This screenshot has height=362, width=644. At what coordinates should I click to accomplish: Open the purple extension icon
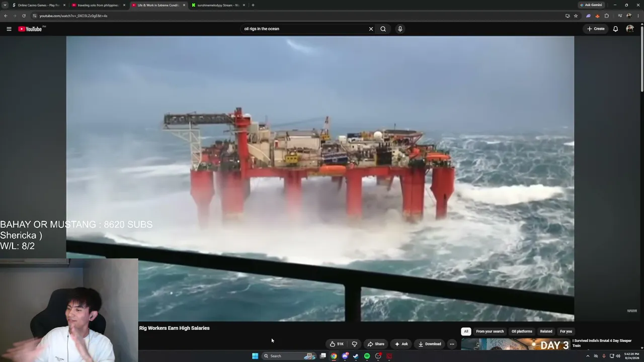tap(588, 16)
